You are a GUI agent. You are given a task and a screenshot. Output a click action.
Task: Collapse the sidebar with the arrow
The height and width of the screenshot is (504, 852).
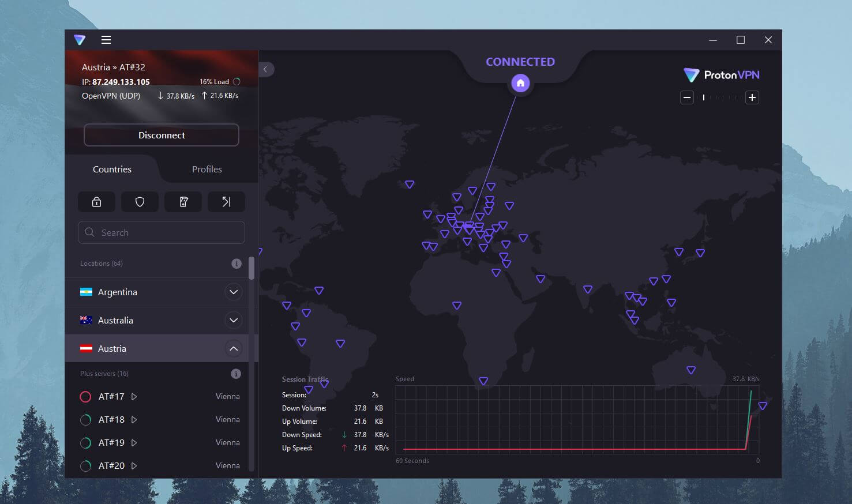266,69
